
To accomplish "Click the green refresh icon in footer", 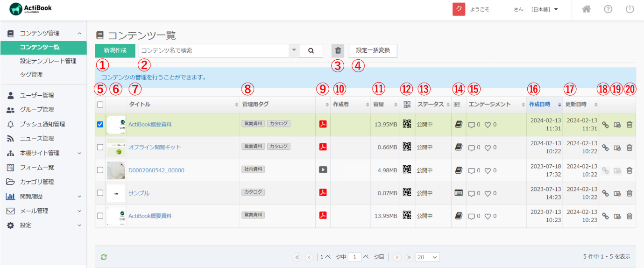I will pos(104,257).
